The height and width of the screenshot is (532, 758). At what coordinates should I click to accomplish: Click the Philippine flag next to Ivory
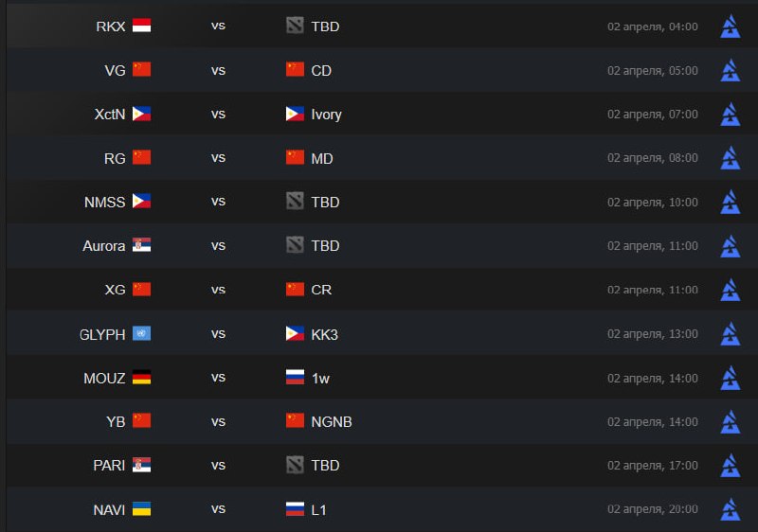point(295,115)
